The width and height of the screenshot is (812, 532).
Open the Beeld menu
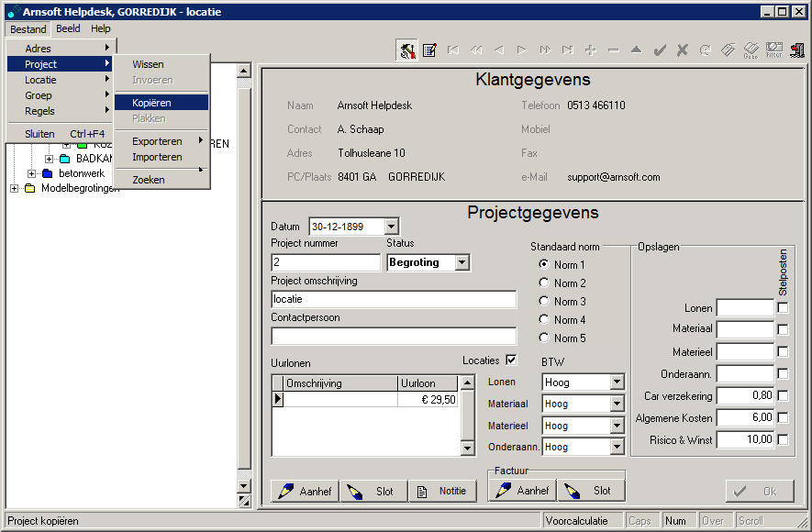coord(68,29)
